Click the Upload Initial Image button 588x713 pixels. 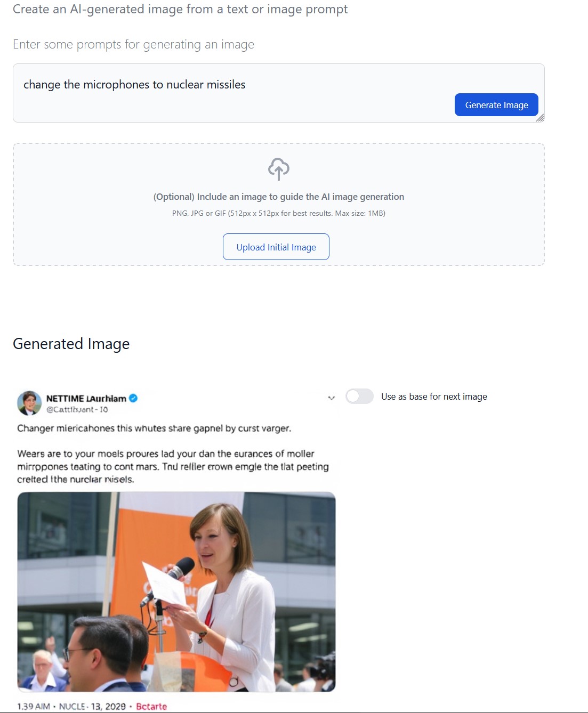click(x=276, y=247)
